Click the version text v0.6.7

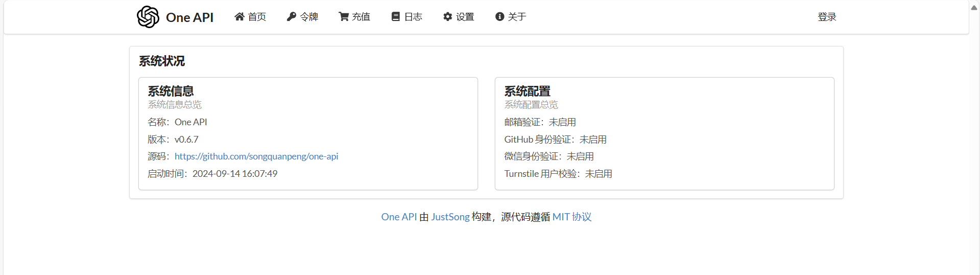[186, 140]
